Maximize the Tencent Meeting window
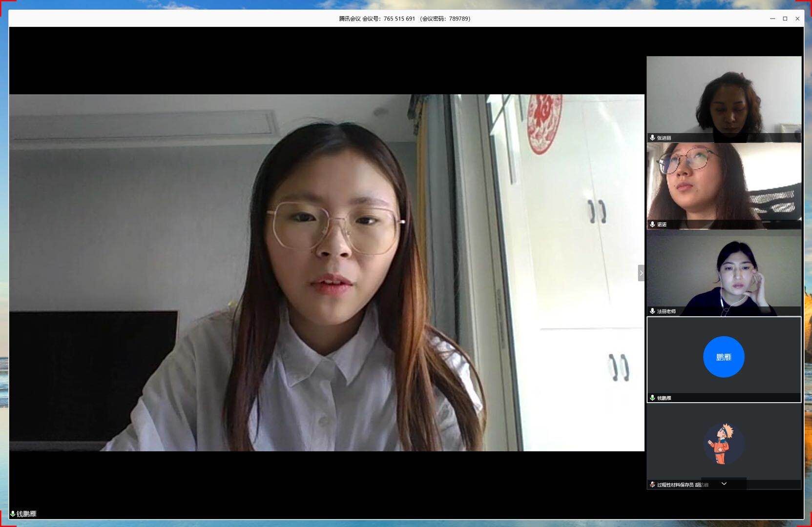This screenshot has width=812, height=527. [785, 19]
